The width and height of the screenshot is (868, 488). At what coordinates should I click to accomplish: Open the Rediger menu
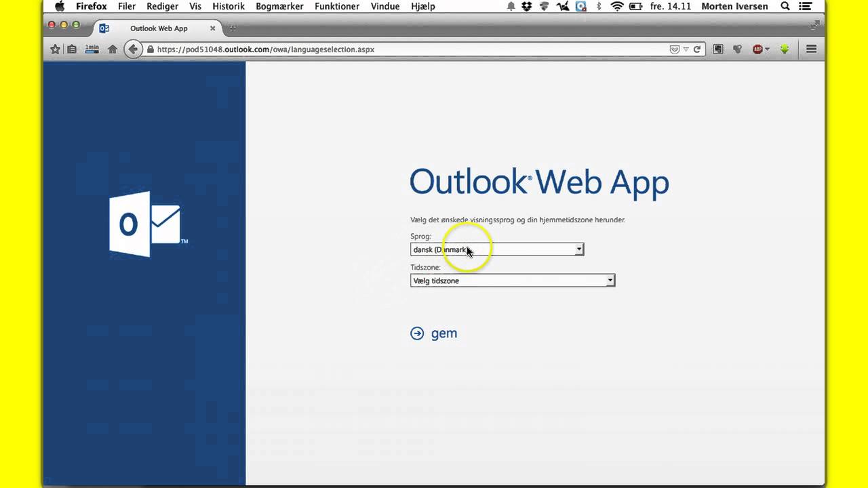click(x=163, y=6)
